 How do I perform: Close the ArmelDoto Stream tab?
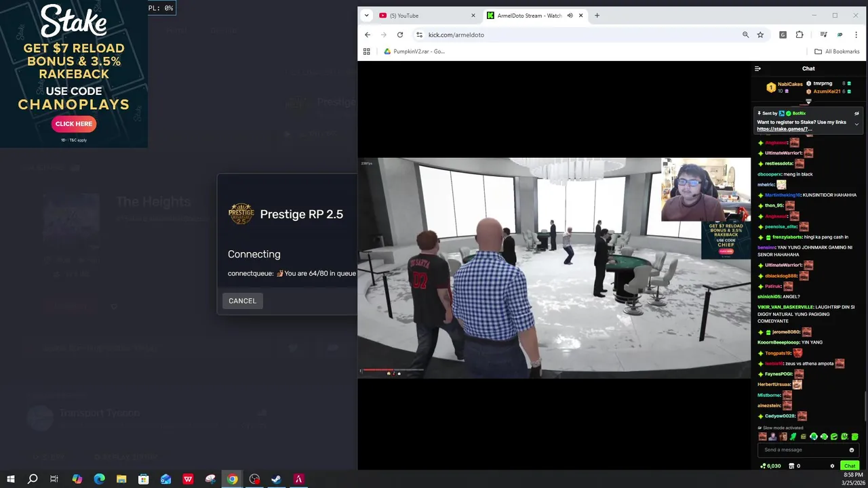point(580,16)
